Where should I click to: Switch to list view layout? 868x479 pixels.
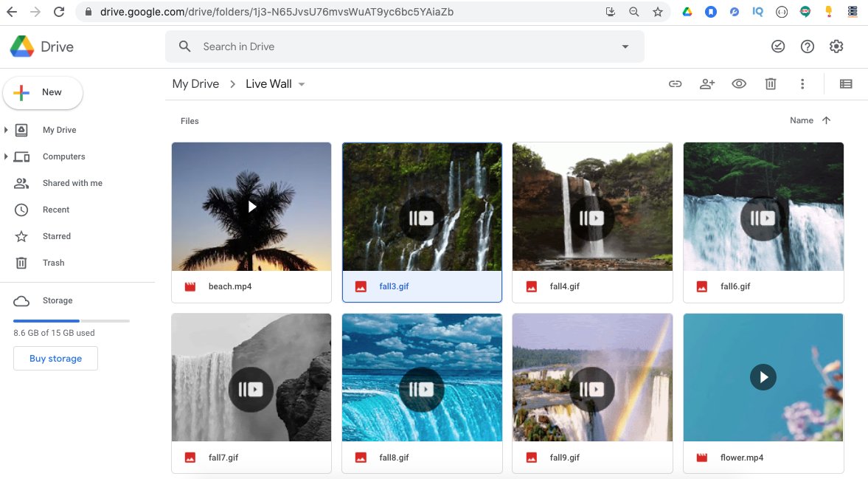click(x=846, y=84)
